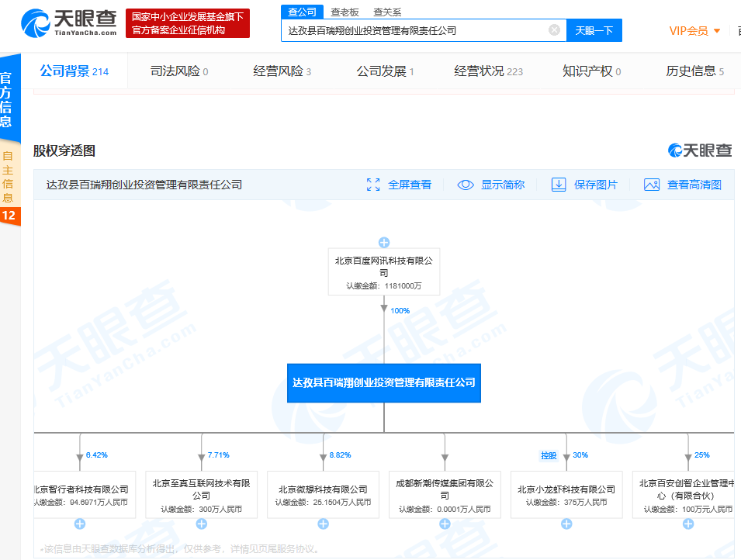Image resolution: width=741 pixels, height=560 pixels.
Task: Switch to the 经营状况 tab
Action: tap(488, 71)
